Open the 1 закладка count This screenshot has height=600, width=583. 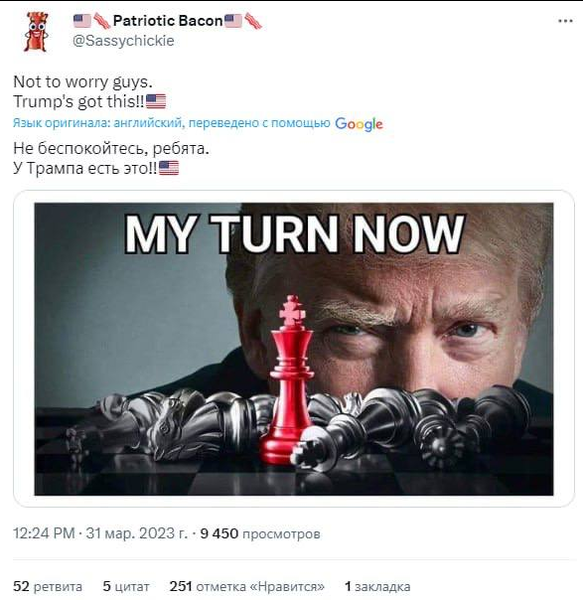[x=377, y=586]
